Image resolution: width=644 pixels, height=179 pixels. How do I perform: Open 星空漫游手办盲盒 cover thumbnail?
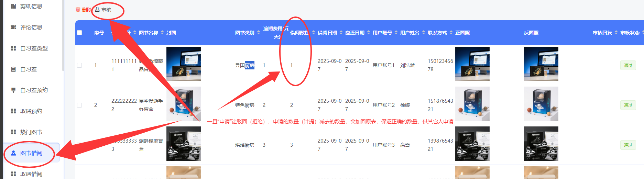184,104
